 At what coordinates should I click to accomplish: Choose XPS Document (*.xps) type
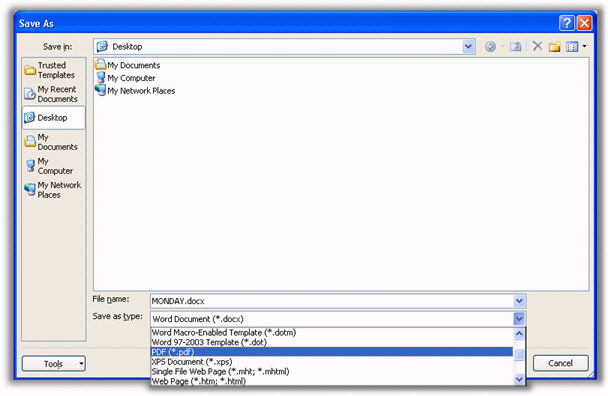coord(332,361)
